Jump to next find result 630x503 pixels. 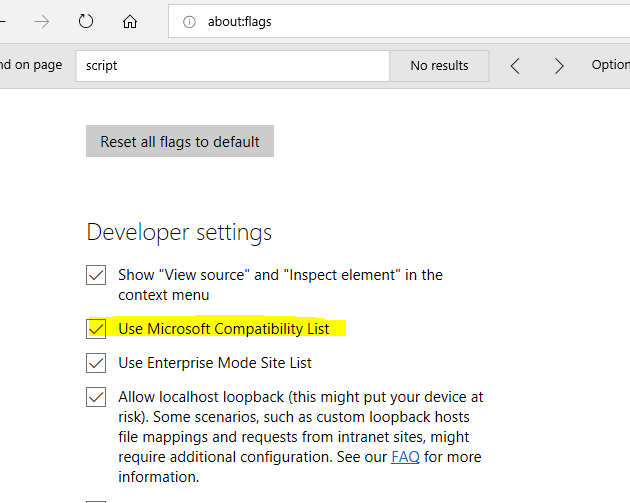(559, 66)
